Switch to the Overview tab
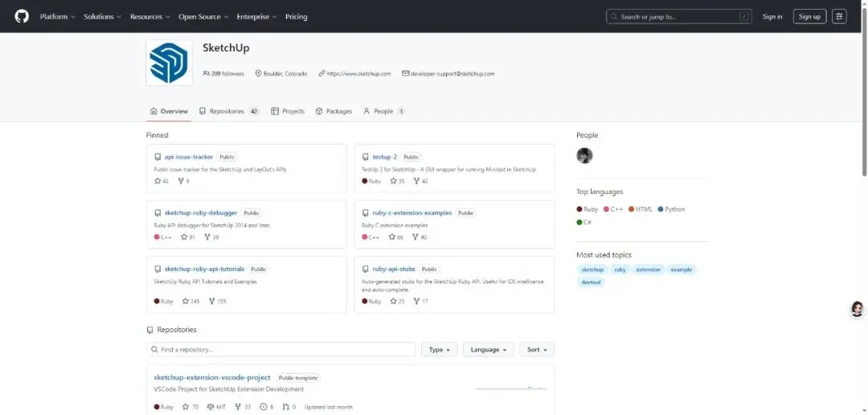The image size is (868, 415). tap(169, 111)
